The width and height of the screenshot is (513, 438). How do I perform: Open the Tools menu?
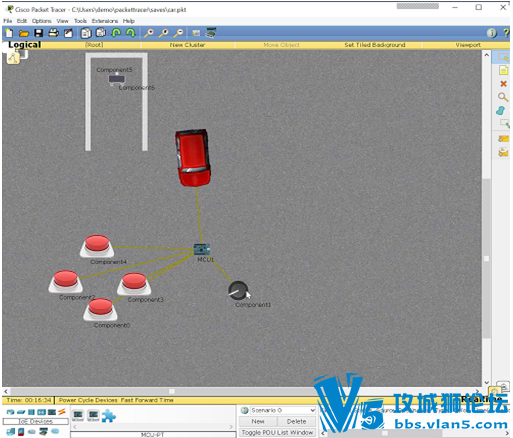pos(80,21)
